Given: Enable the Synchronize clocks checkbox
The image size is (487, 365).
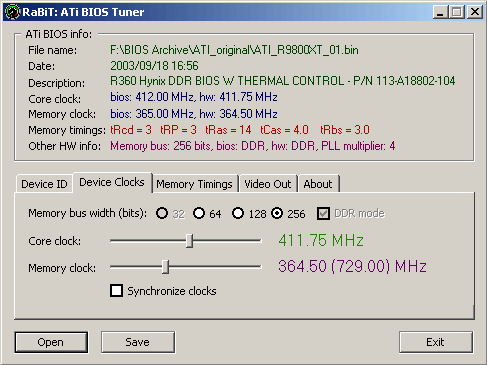Looking at the screenshot, I should tap(116, 290).
